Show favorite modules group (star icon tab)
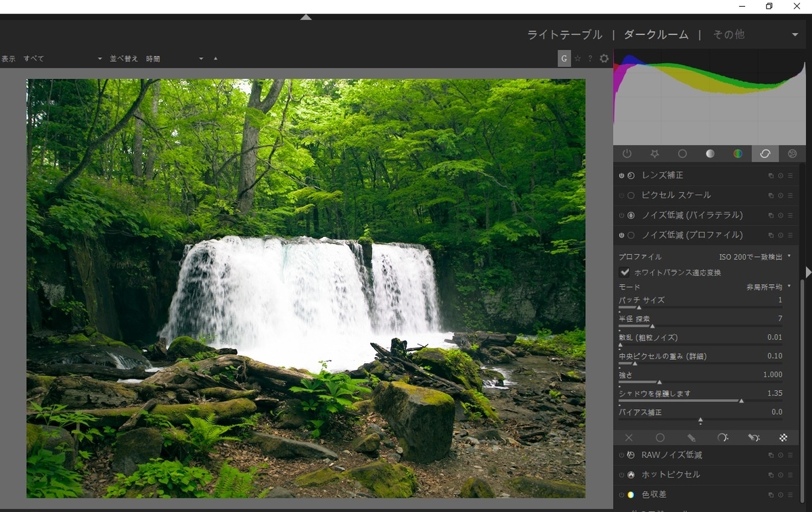This screenshot has width=812, height=512. [654, 154]
